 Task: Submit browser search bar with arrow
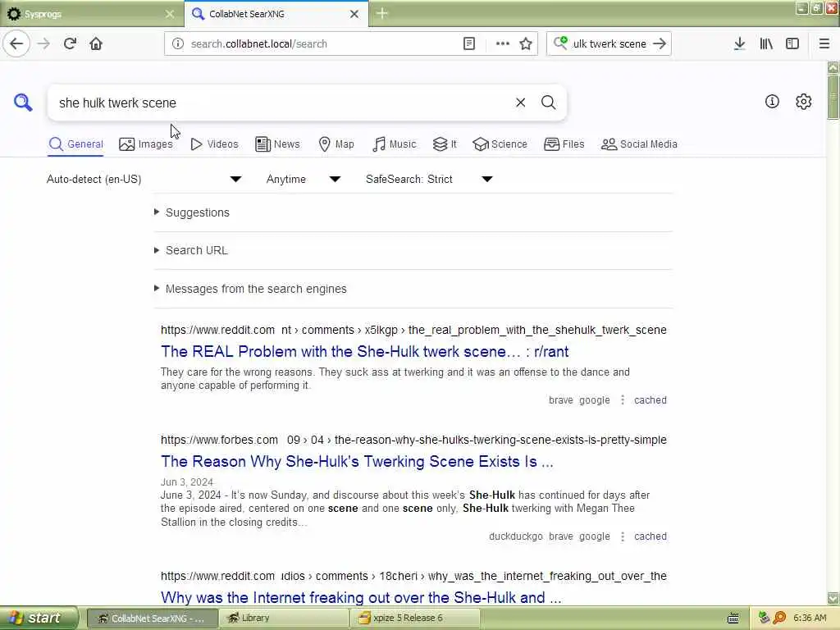click(x=660, y=43)
